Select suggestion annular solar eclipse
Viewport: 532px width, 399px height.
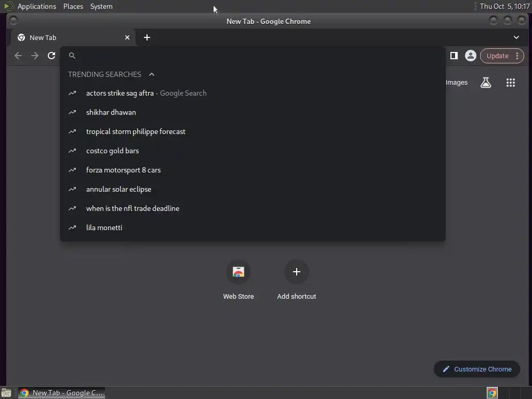(252, 189)
